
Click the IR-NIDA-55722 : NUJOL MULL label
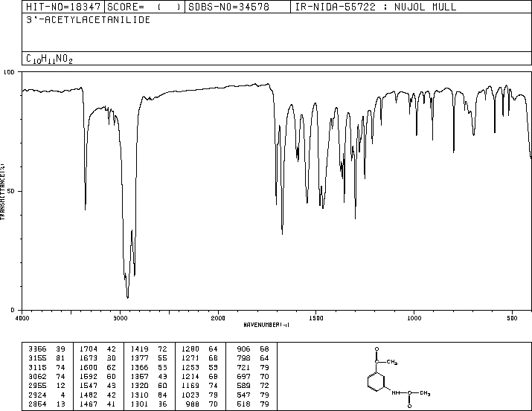[376, 7]
